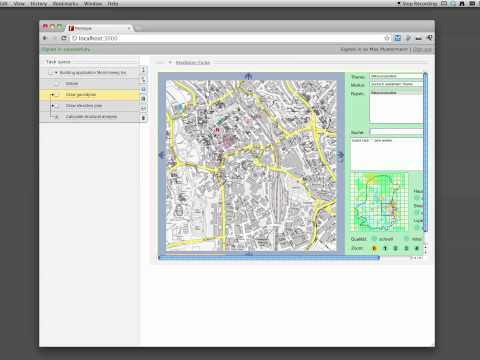The image size is (480, 360).
Task: Pan the map south with bottom arrow
Action: (x=249, y=253)
